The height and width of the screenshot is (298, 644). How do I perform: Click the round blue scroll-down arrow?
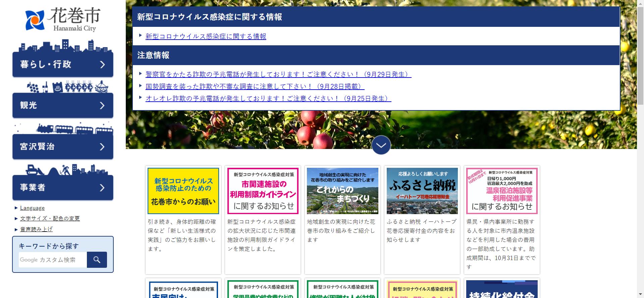(381, 145)
